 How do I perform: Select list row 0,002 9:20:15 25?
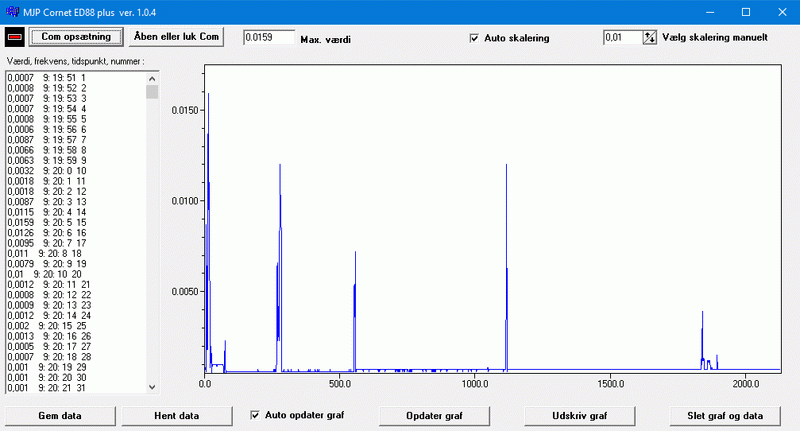[x=76, y=326]
